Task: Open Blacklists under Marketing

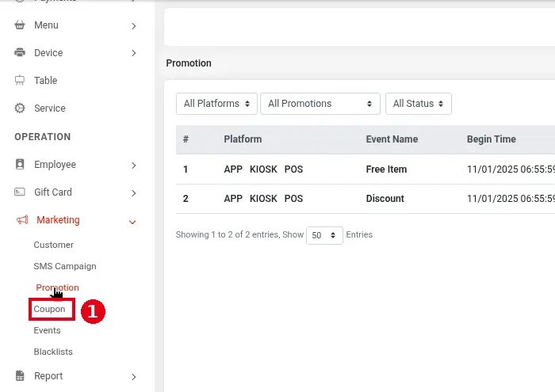Action: (x=53, y=352)
